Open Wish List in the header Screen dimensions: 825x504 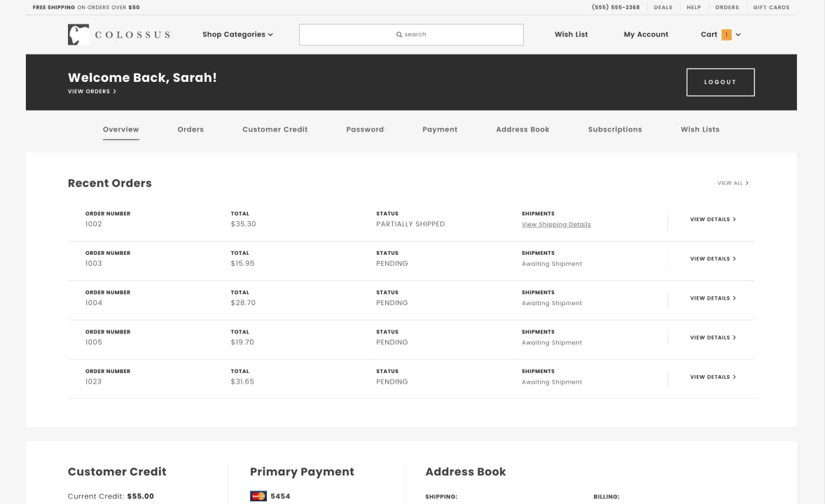(x=571, y=34)
